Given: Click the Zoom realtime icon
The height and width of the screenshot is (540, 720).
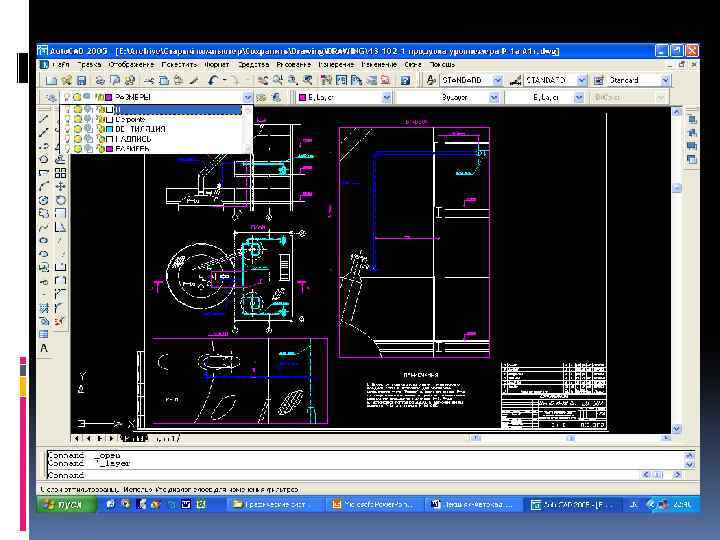Looking at the screenshot, I should 277,81.
